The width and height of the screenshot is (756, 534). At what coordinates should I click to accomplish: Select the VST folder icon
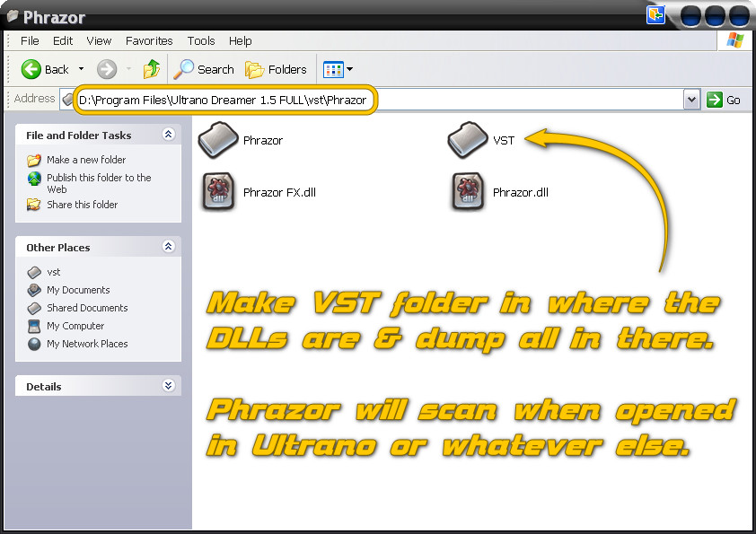pos(468,140)
